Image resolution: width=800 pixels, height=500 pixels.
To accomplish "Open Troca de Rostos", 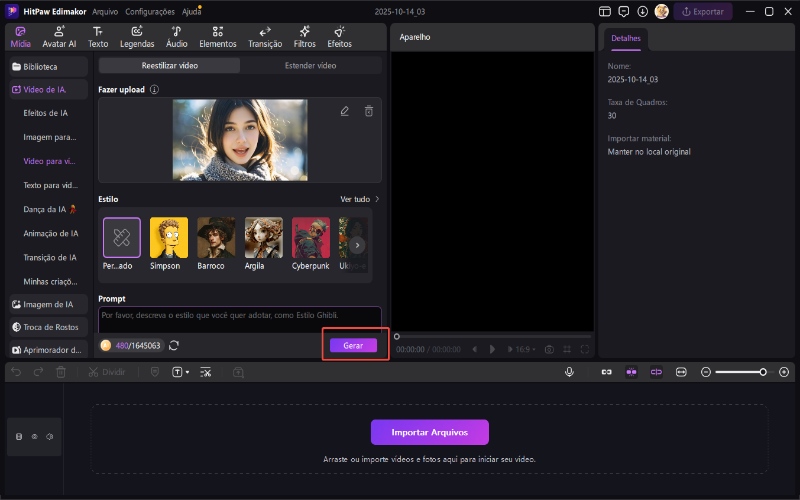I will coord(48,327).
